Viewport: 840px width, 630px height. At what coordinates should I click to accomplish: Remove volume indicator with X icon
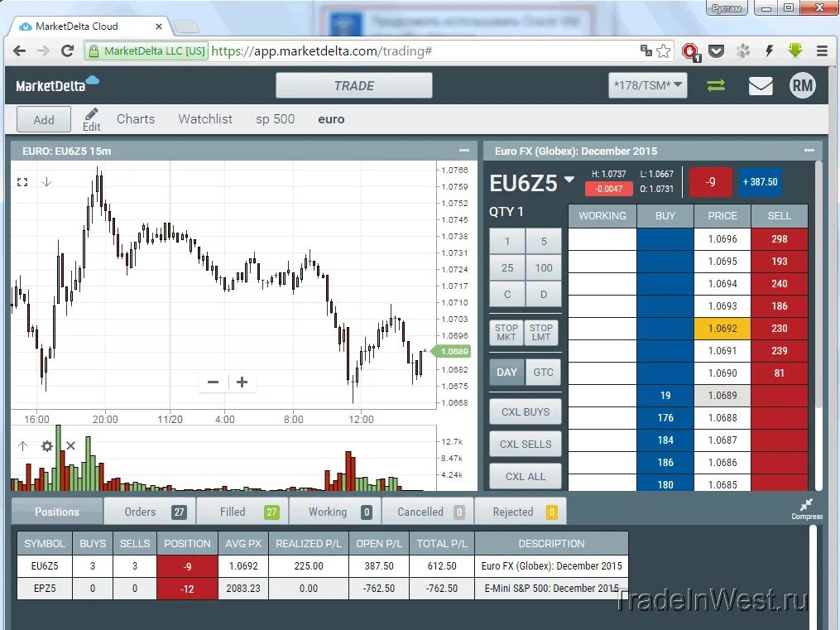point(70,445)
